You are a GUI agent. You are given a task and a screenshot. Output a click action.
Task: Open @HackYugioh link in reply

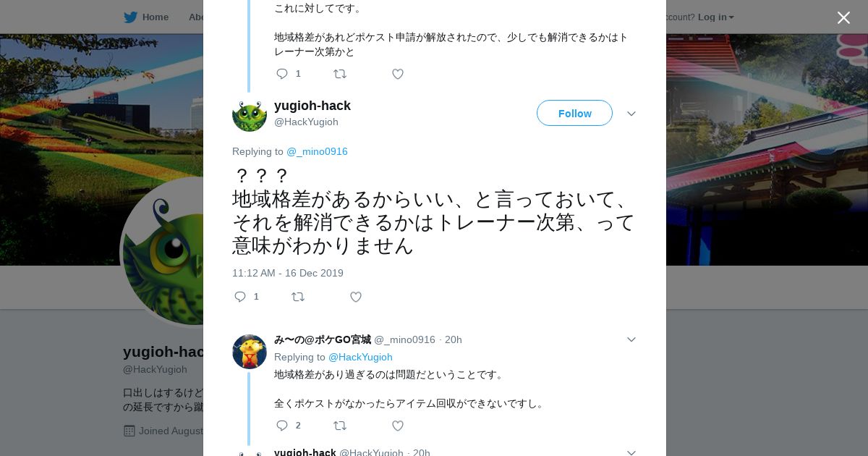360,357
